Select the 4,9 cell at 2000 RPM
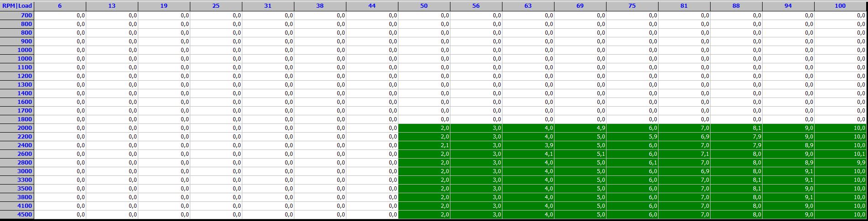Viewport: 868px width, 221px height. point(580,128)
